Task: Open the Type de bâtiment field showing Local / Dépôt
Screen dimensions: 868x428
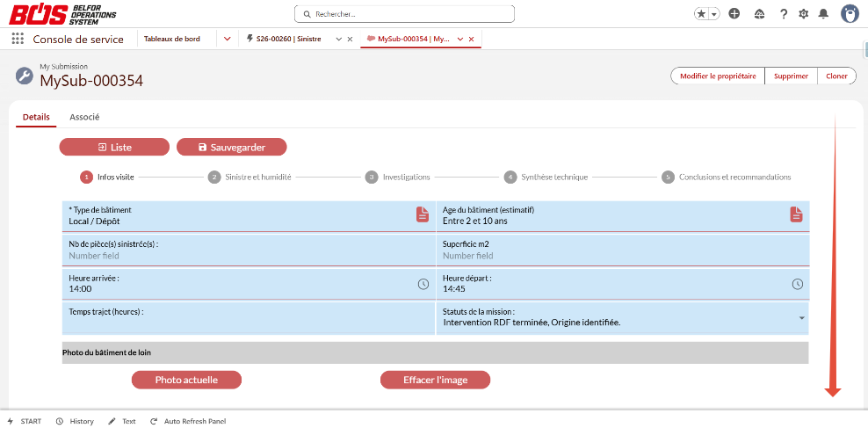Action: [x=249, y=216]
